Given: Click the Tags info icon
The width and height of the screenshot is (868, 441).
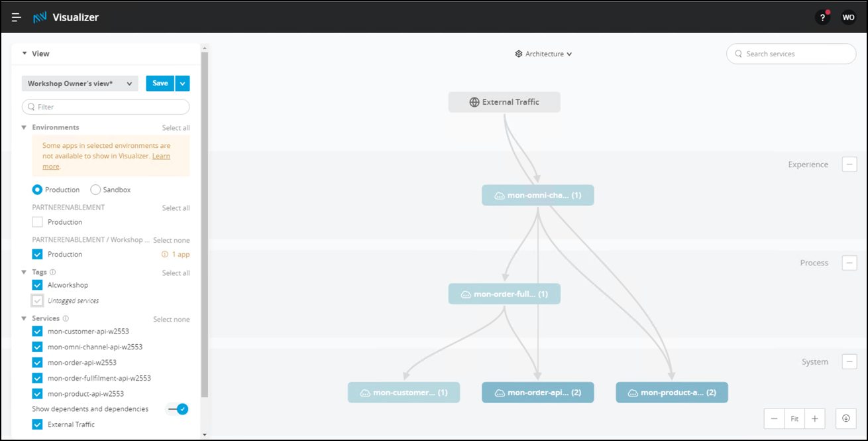Looking at the screenshot, I should [x=53, y=273].
